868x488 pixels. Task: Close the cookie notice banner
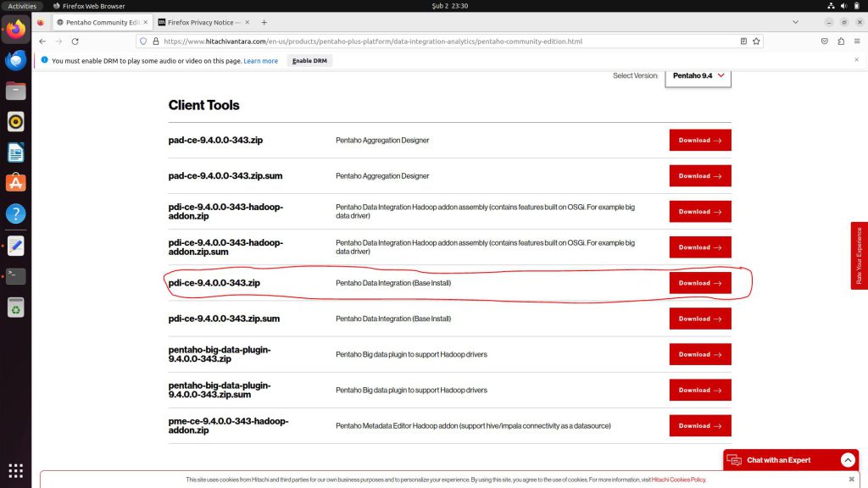click(851, 480)
